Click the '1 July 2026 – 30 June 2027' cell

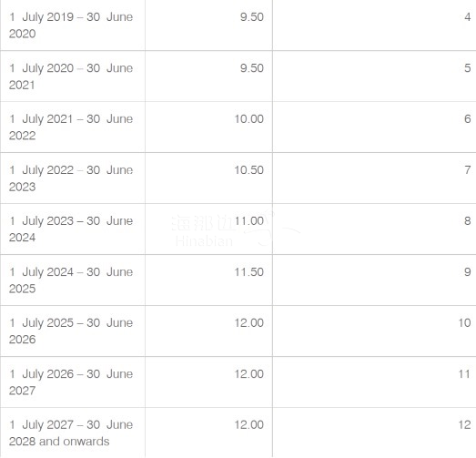click(71, 382)
